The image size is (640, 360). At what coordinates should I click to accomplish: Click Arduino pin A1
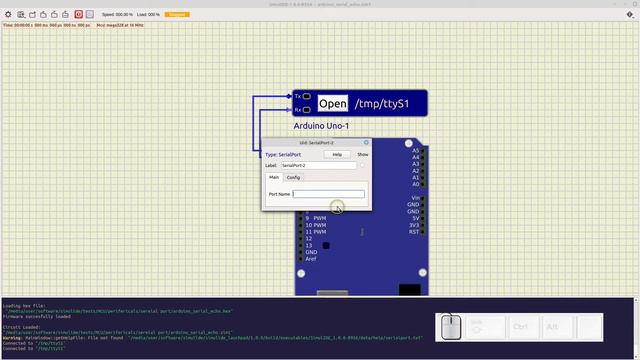(x=423, y=178)
